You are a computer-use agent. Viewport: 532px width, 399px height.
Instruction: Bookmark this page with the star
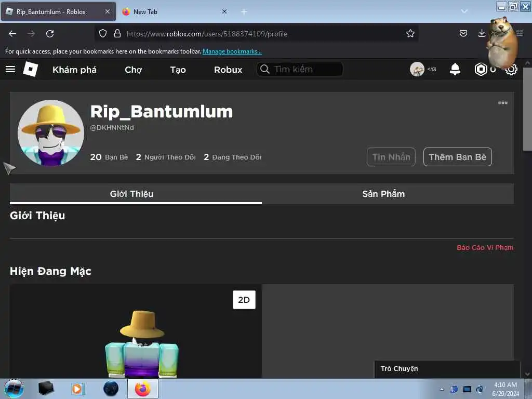click(x=410, y=33)
